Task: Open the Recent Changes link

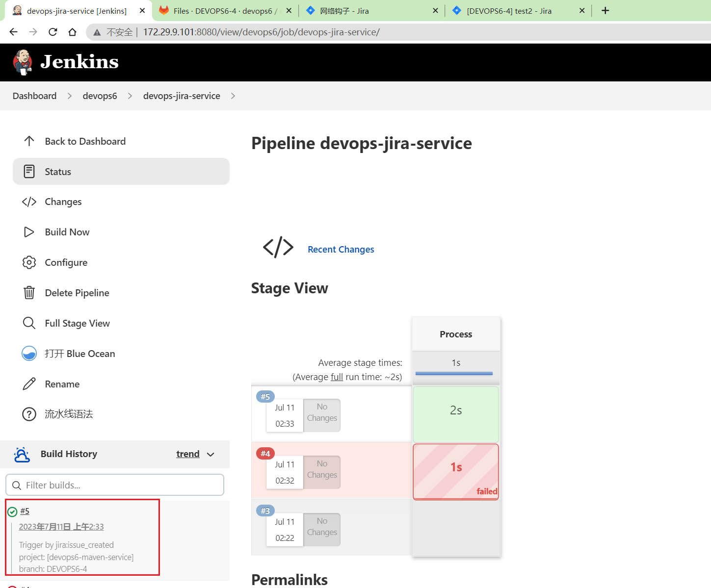Action: coord(341,249)
